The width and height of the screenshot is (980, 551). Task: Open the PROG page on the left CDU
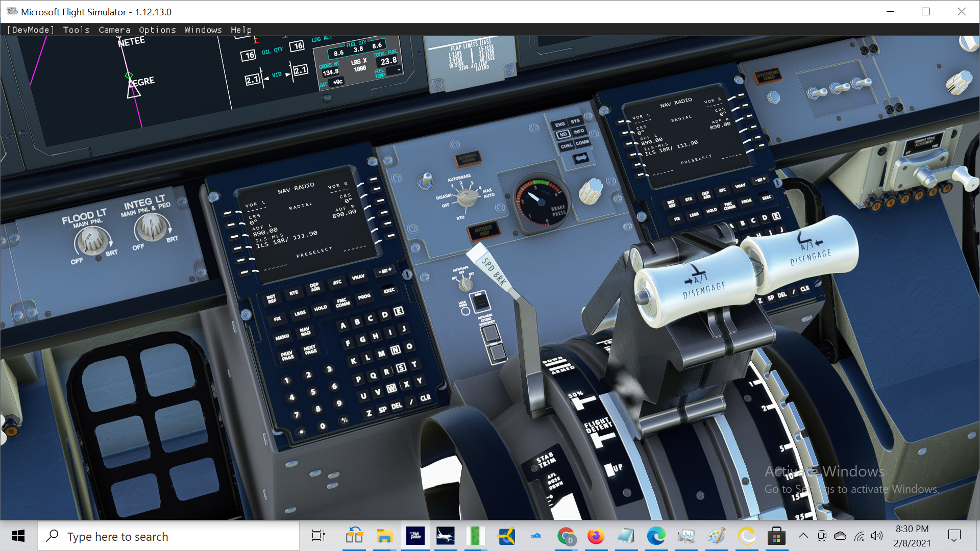pyautogui.click(x=364, y=297)
